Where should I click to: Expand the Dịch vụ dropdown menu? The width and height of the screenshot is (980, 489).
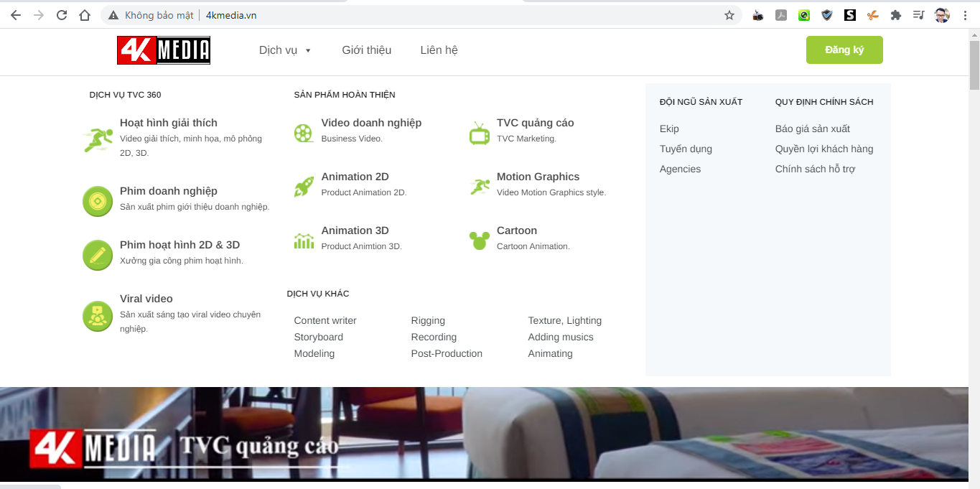(285, 50)
